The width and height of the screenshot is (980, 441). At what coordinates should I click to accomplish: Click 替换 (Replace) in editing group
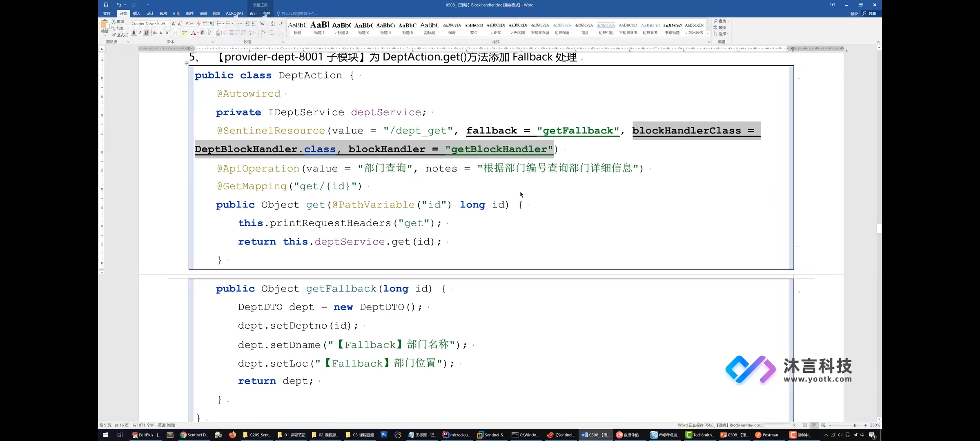point(720,27)
